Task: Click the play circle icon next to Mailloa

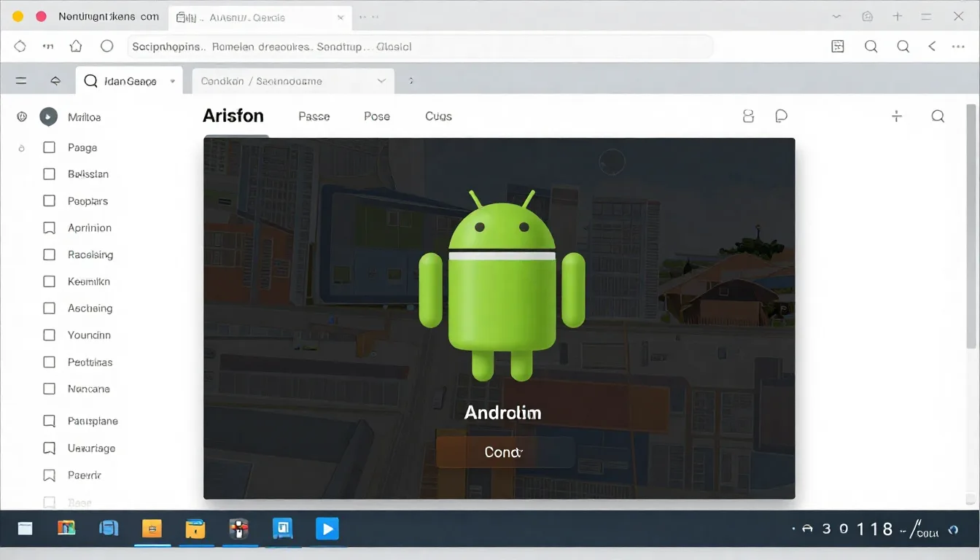Action: 48,117
